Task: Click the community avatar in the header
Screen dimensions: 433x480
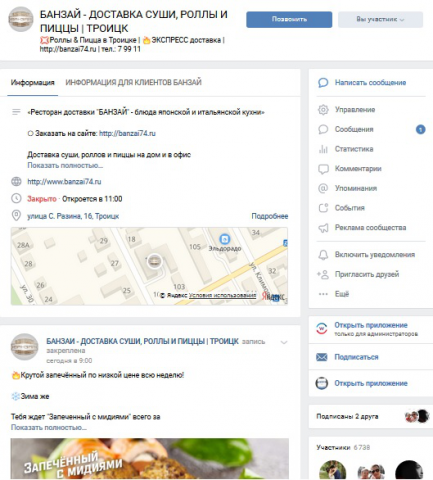Action: (21, 19)
